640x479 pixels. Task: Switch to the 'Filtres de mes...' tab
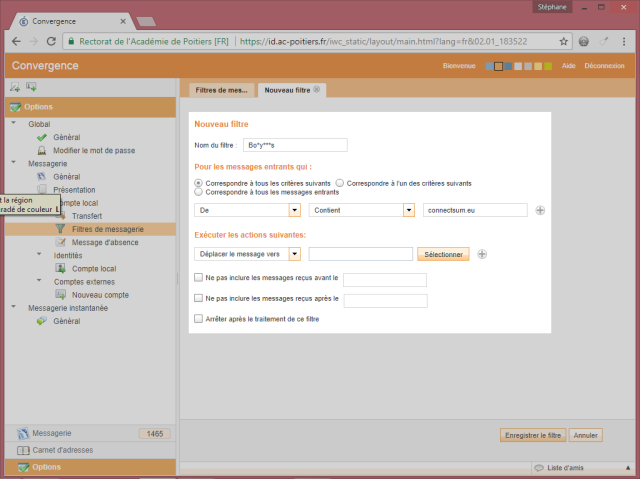(x=221, y=90)
